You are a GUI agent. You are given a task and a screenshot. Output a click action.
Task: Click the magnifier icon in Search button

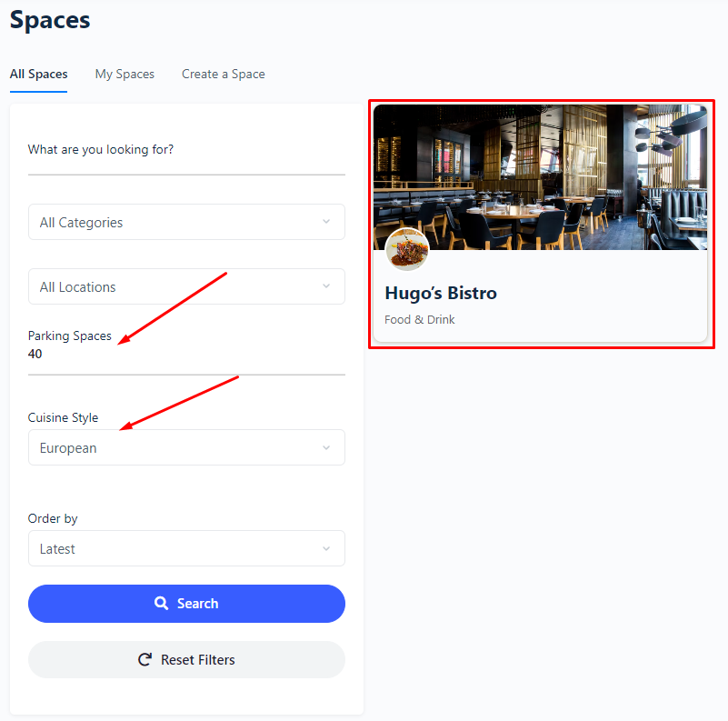click(161, 603)
